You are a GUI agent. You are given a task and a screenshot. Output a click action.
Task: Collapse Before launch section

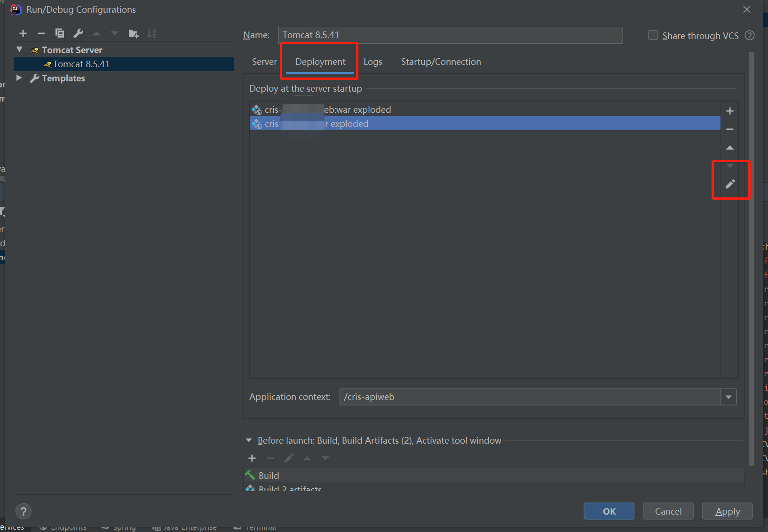tap(249, 440)
